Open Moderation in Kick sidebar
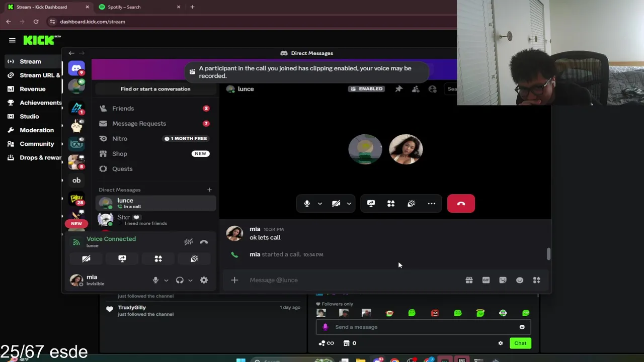Image resolution: width=644 pixels, height=362 pixels. click(x=36, y=130)
